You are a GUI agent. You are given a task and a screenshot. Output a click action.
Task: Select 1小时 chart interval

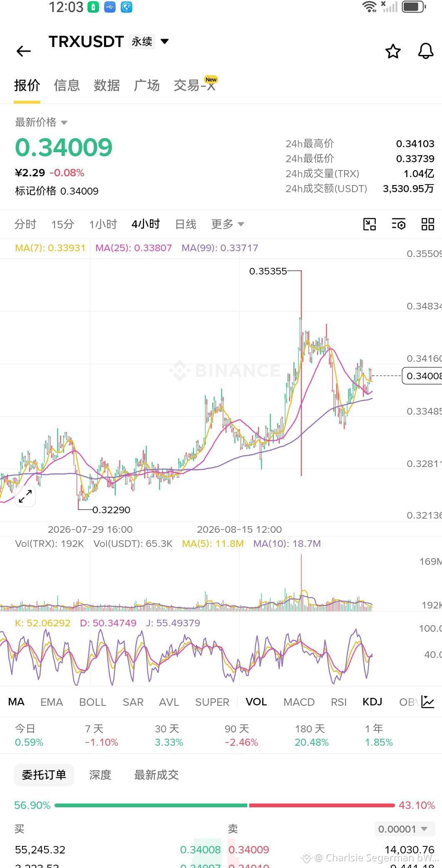click(103, 224)
